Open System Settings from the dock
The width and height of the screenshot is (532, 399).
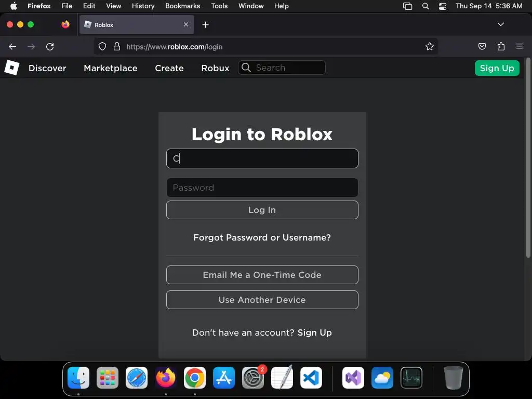pos(253,378)
